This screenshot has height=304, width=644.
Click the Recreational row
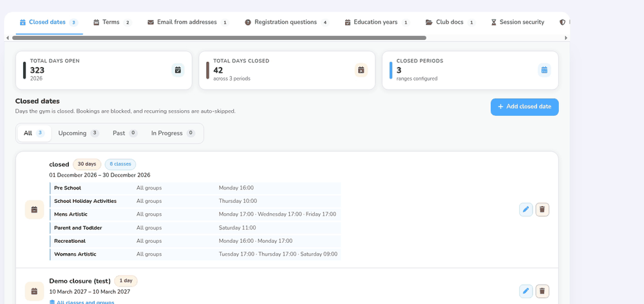tap(195, 241)
